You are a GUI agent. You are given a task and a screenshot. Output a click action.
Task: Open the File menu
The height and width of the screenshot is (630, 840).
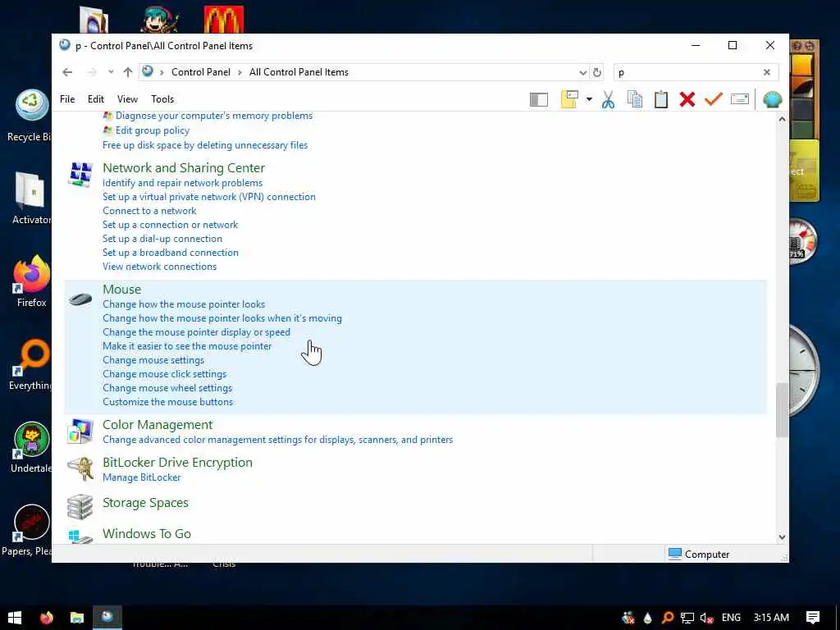click(67, 99)
